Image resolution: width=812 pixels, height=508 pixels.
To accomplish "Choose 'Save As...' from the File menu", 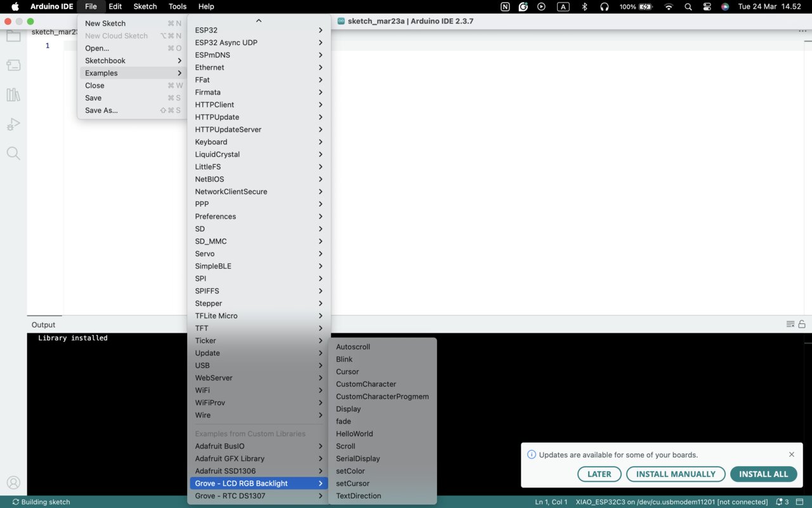I will [133, 110].
